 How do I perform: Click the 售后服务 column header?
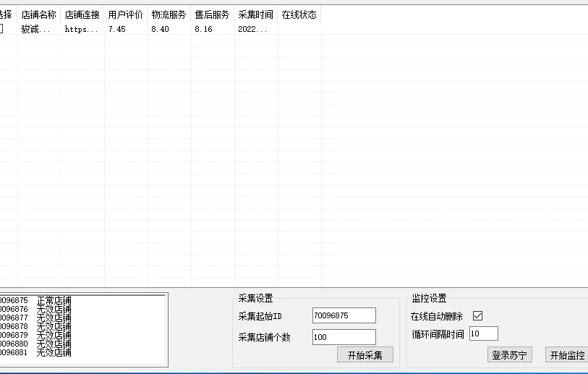213,14
